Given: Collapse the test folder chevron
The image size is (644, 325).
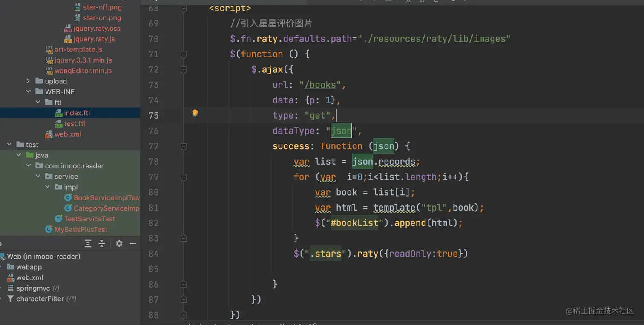Looking at the screenshot, I should pyautogui.click(x=9, y=145).
